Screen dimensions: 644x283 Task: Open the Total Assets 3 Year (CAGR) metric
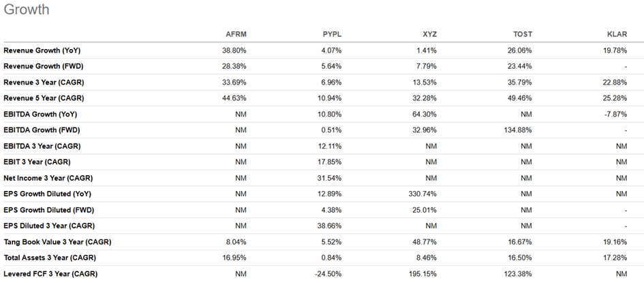[52, 258]
